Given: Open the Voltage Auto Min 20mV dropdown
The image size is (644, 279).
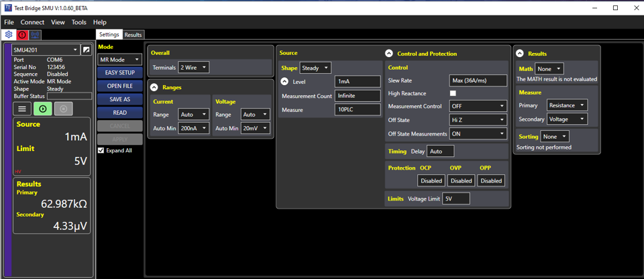Looking at the screenshot, I should tap(256, 128).
